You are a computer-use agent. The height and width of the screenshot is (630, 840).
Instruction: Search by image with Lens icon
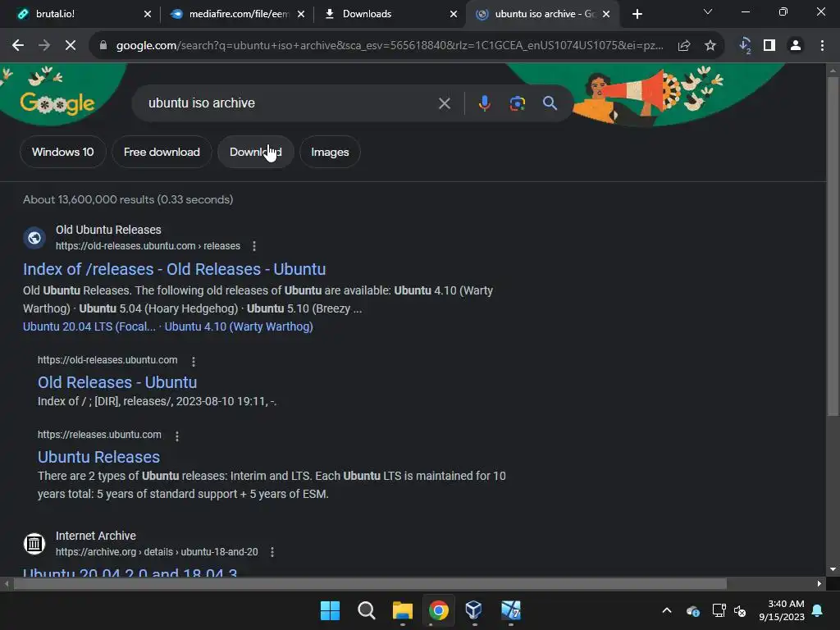(517, 103)
